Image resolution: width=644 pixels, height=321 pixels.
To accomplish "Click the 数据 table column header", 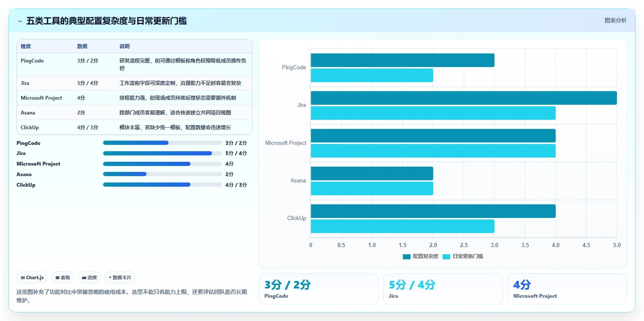I will pos(82,46).
